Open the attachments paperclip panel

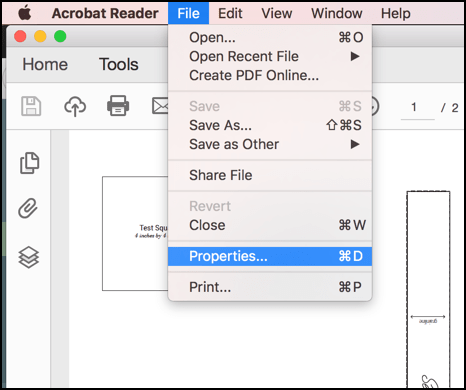click(x=28, y=208)
